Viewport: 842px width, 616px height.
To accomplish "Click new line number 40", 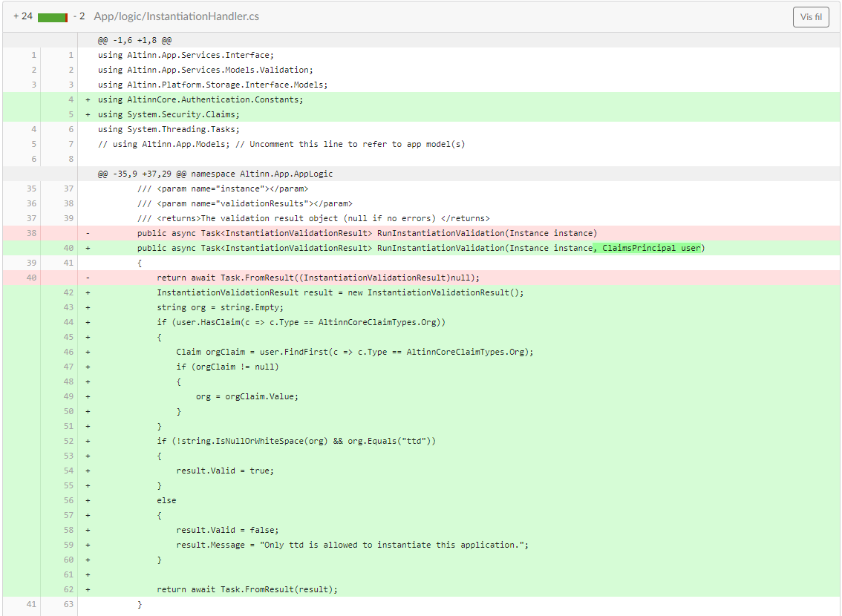I will [69, 248].
